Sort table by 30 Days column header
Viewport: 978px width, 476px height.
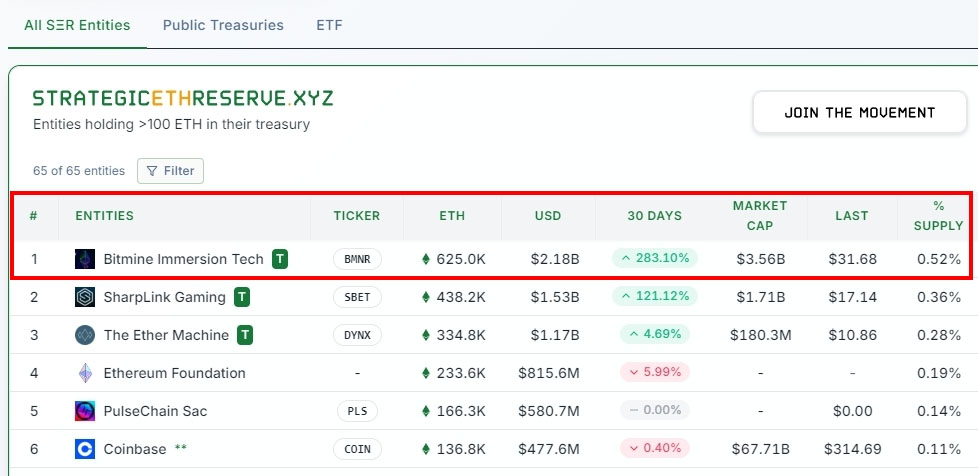pos(654,216)
